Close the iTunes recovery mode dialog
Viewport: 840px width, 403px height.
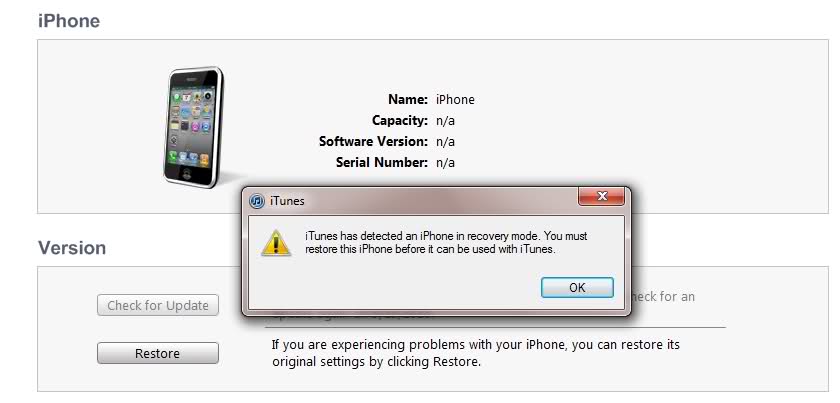click(601, 196)
